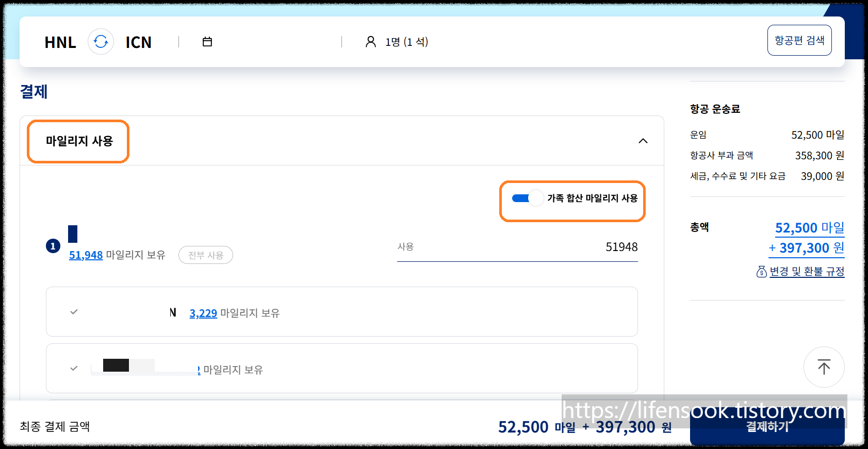Collapse the 마일리지 사용 section chevron
The height and width of the screenshot is (449, 868).
[643, 141]
